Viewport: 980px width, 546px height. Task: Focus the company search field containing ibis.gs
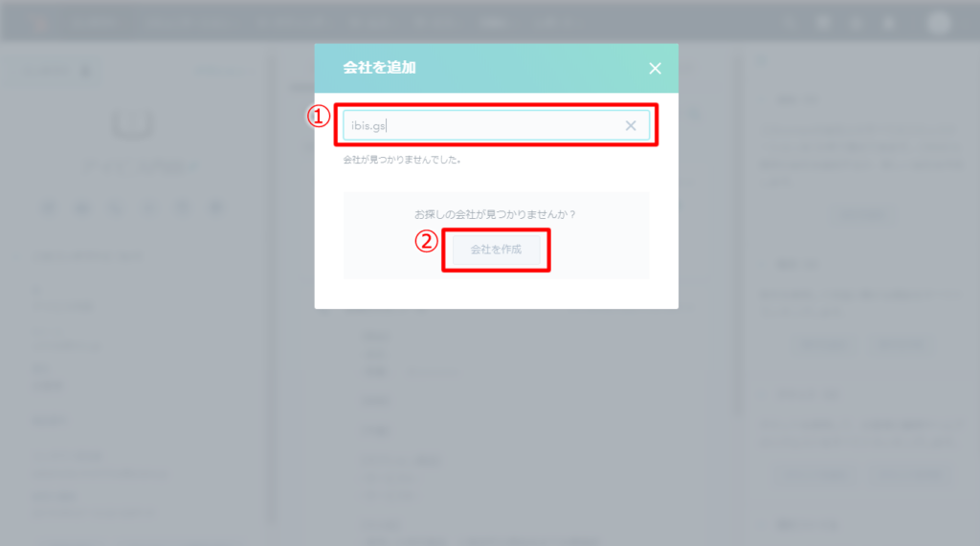click(x=496, y=125)
